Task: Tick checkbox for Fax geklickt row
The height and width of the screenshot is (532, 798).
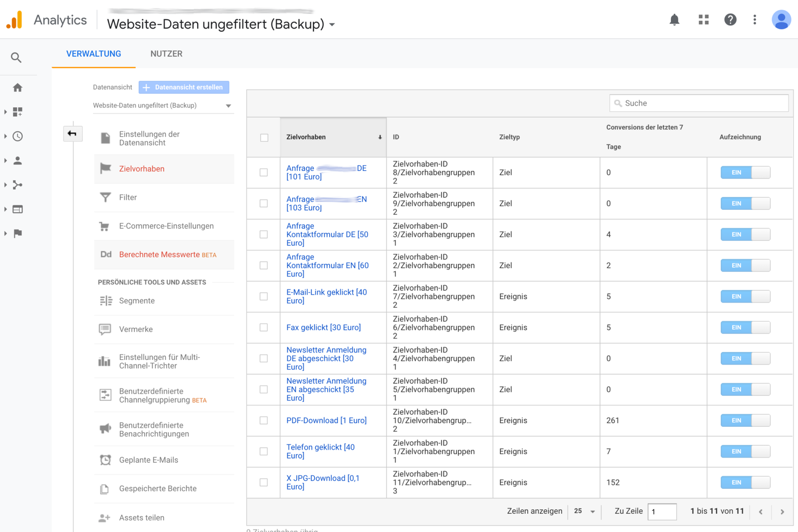Action: point(264,328)
